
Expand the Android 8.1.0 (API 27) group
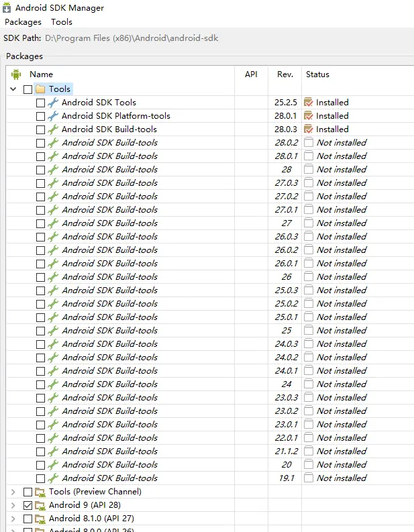(x=13, y=519)
